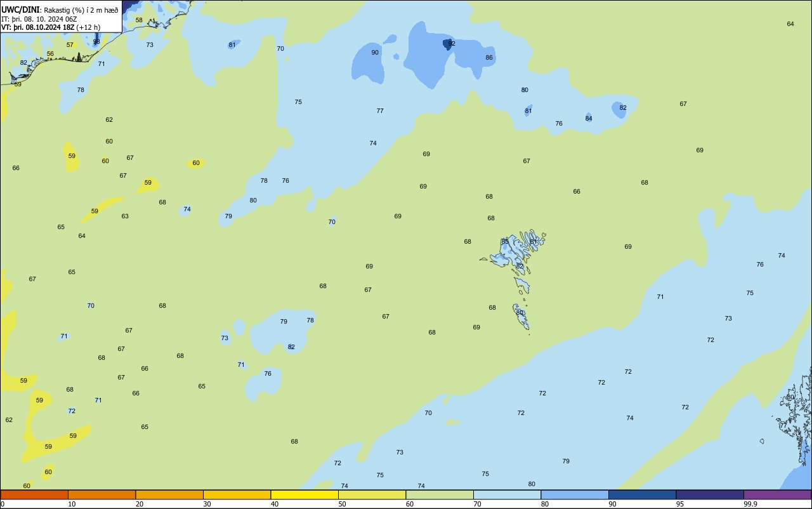
Task: Click the pale yellow 50–60 legend swatch
Action: 372,494
